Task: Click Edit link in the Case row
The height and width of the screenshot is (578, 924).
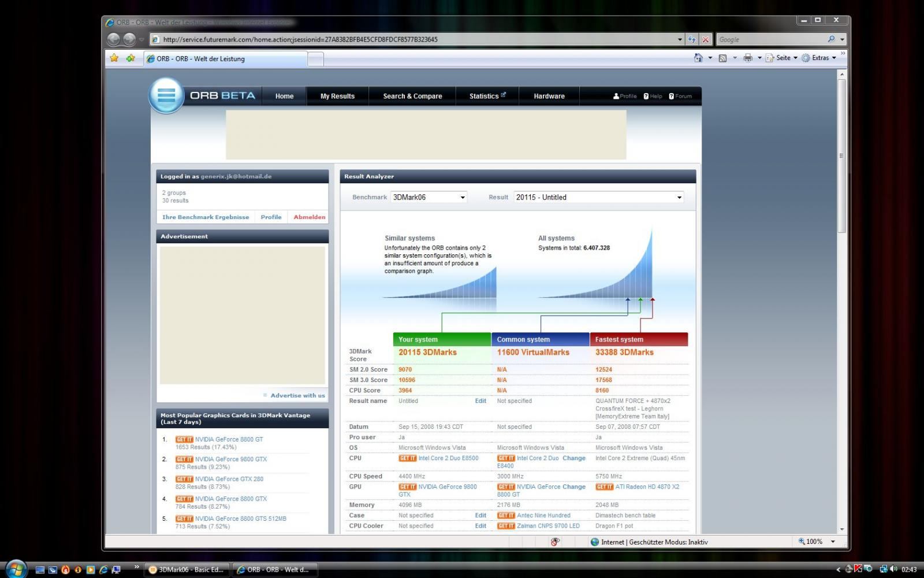Action: tap(480, 515)
